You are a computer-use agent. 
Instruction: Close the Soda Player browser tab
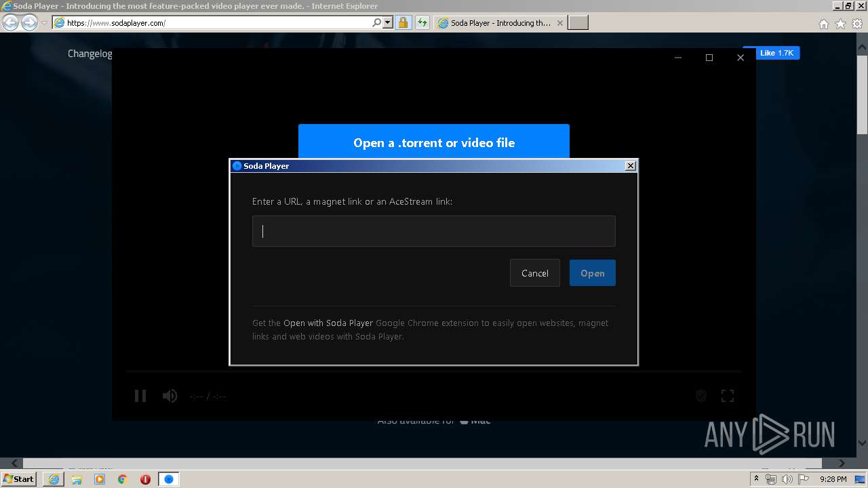click(x=560, y=23)
